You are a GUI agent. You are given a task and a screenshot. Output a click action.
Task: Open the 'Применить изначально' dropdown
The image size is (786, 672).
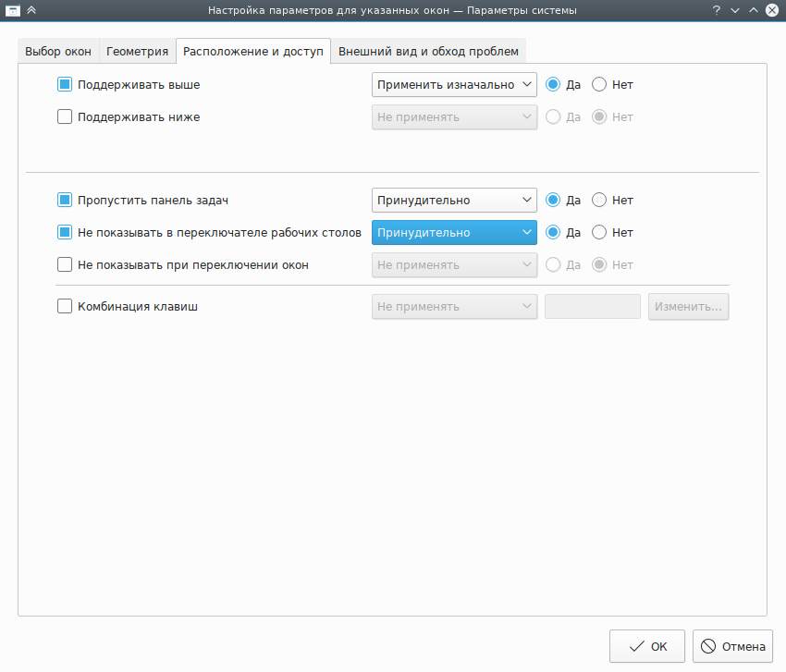tap(454, 84)
